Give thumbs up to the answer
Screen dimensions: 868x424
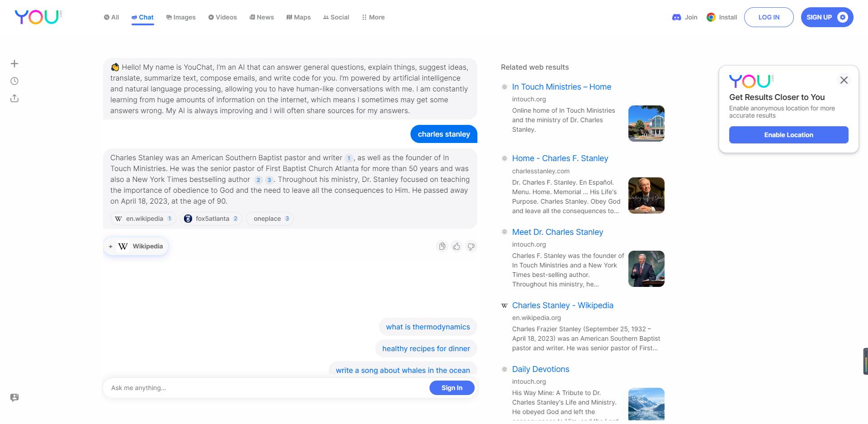(457, 246)
